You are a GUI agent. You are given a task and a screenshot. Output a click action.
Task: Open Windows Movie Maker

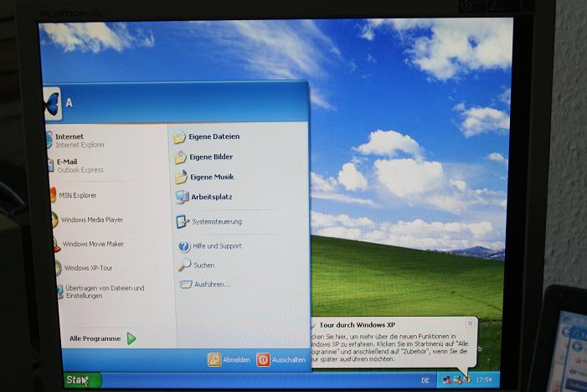(89, 244)
